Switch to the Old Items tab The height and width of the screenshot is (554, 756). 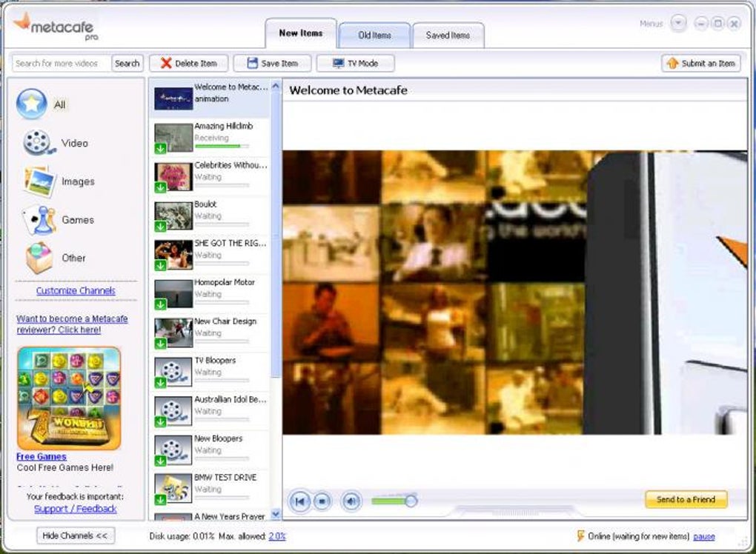click(x=374, y=35)
